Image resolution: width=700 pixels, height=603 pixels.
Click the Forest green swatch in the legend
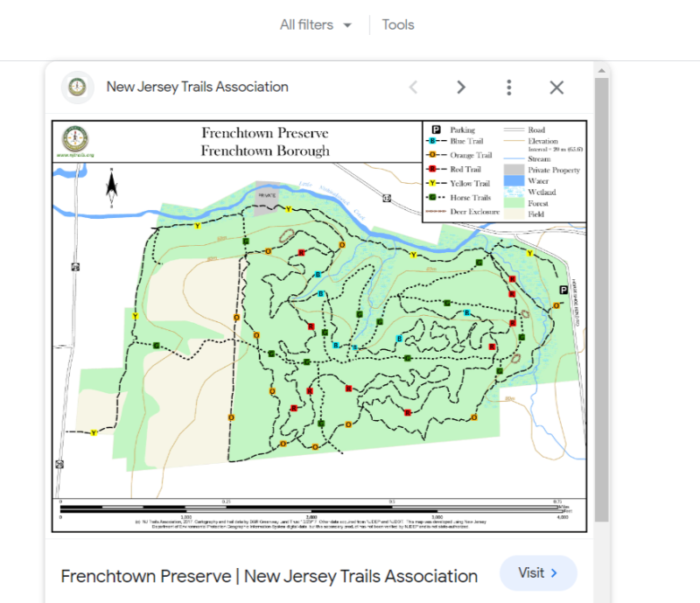(514, 203)
